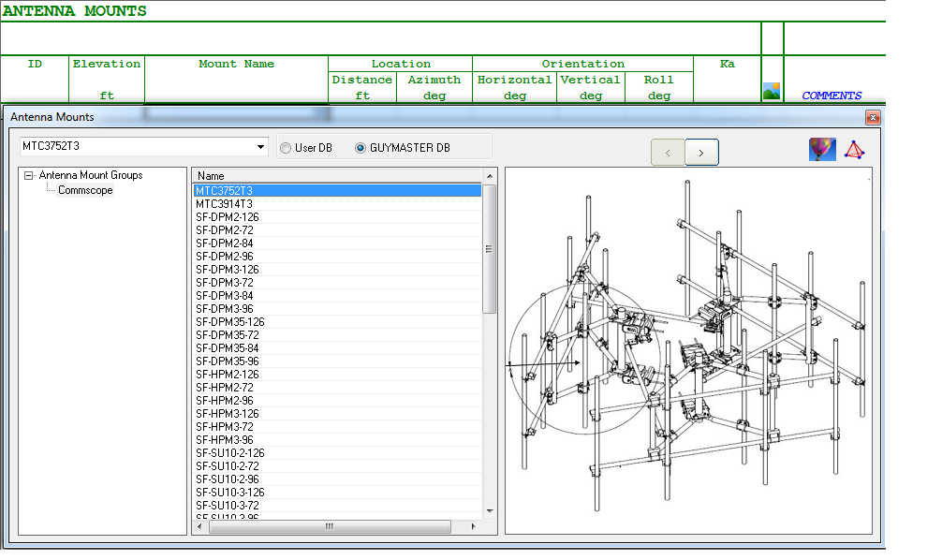Click the mount list scroll up arrow
Screen dimensions: 942x560
(490, 176)
